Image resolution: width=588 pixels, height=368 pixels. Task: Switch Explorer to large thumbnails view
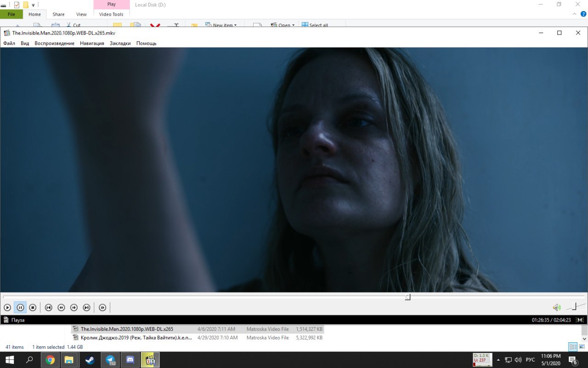click(582, 347)
